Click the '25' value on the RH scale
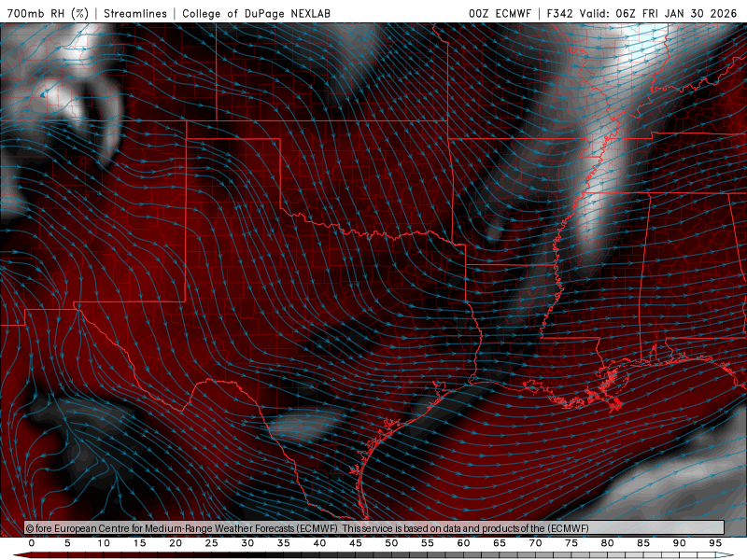747x560 pixels. pos(212,543)
